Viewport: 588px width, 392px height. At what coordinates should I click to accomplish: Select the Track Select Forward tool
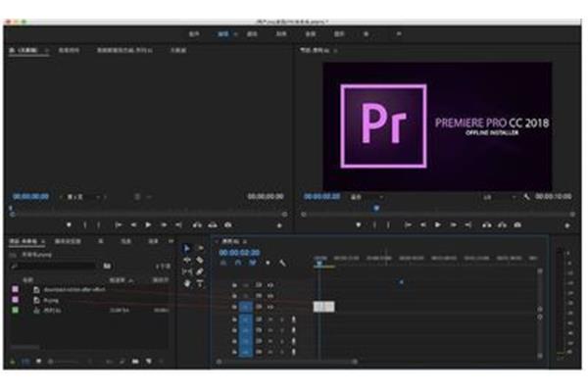click(200, 248)
